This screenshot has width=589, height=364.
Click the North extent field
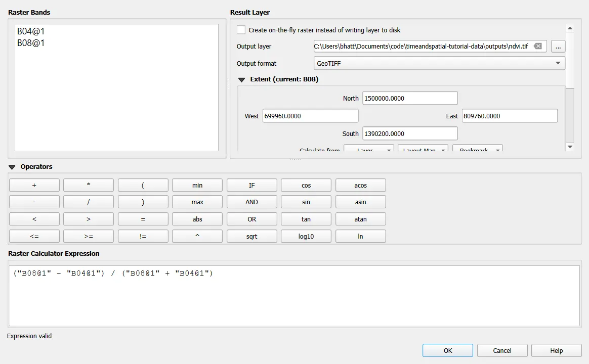point(410,98)
